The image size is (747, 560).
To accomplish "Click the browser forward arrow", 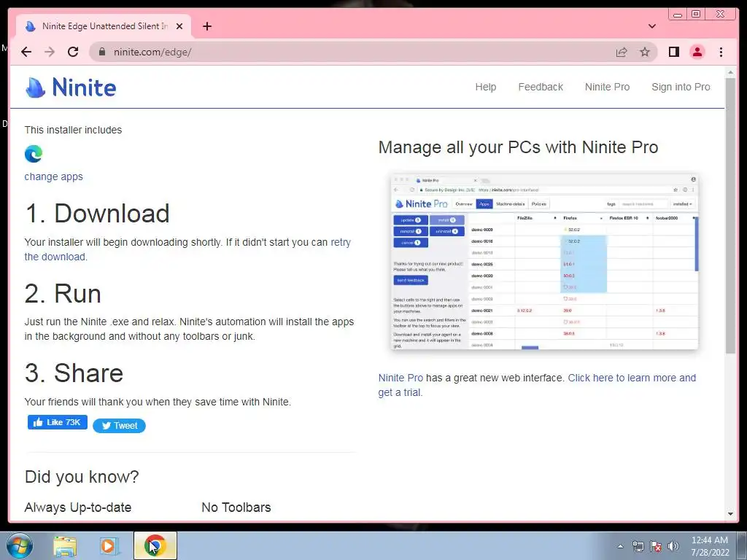I will pyautogui.click(x=50, y=52).
